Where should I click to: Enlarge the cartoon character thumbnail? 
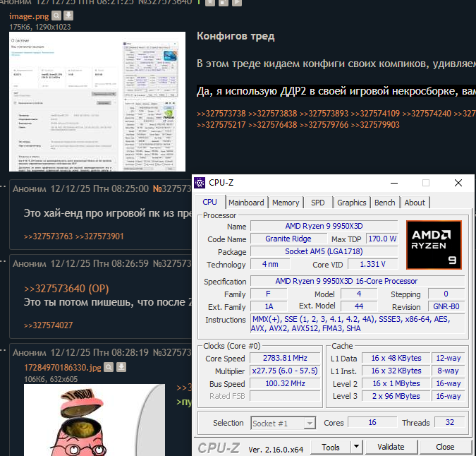(94, 420)
